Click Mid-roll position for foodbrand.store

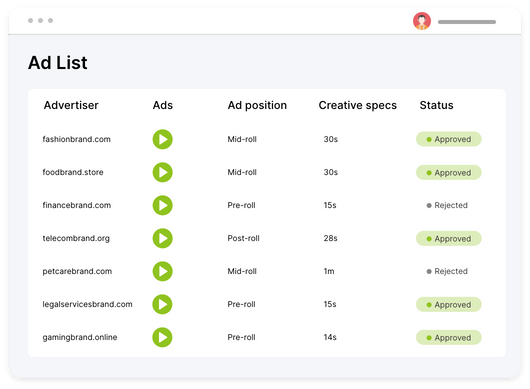pos(242,172)
